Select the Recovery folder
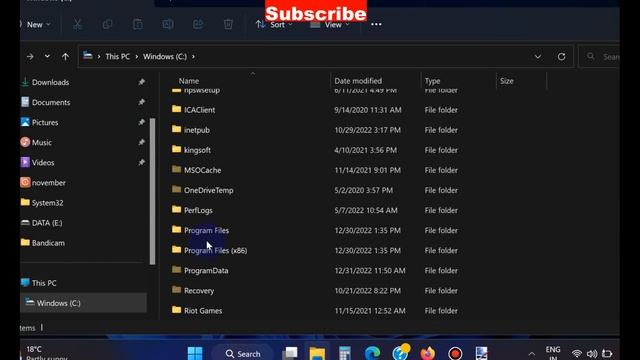Viewport: 640px width, 360px height. [x=199, y=291]
